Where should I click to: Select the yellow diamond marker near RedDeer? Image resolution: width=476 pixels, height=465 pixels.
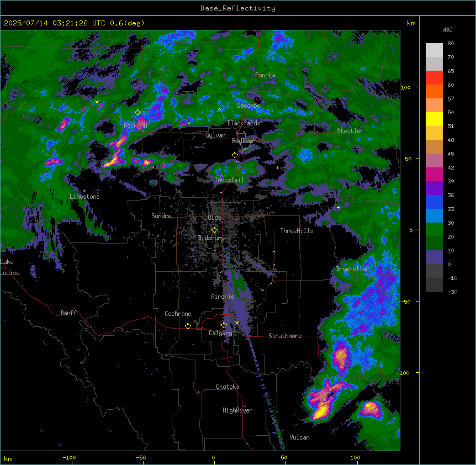[235, 155]
